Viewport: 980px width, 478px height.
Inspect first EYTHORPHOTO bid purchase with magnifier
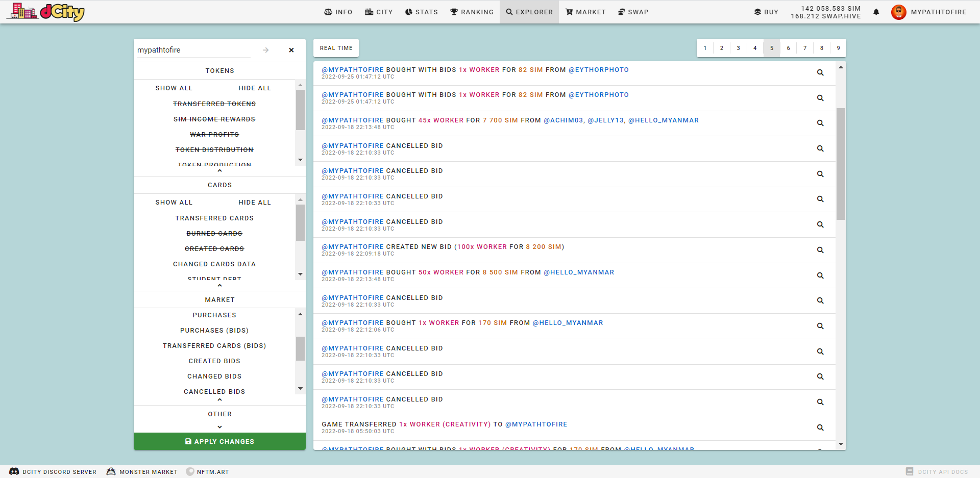[x=820, y=72]
